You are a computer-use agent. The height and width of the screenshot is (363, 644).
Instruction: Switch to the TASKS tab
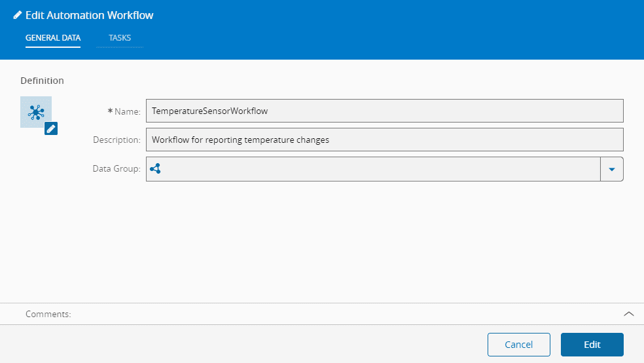[120, 38]
